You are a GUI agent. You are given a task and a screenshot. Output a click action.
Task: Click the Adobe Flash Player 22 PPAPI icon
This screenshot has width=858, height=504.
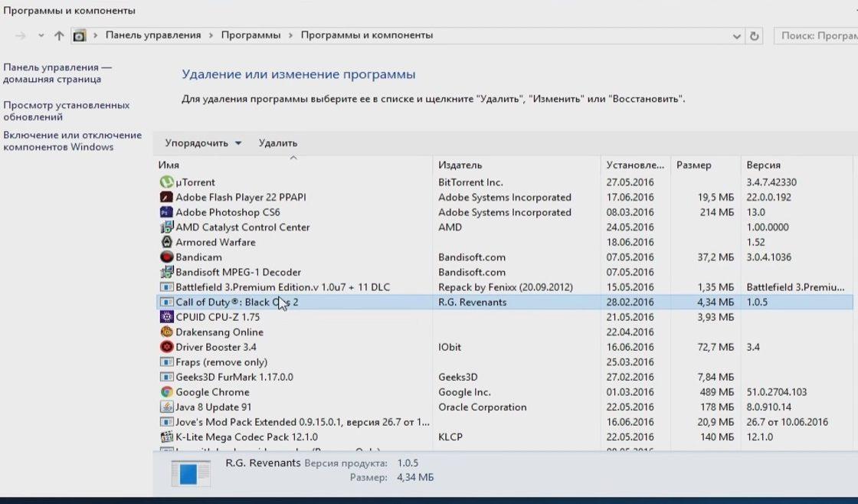[166, 197]
